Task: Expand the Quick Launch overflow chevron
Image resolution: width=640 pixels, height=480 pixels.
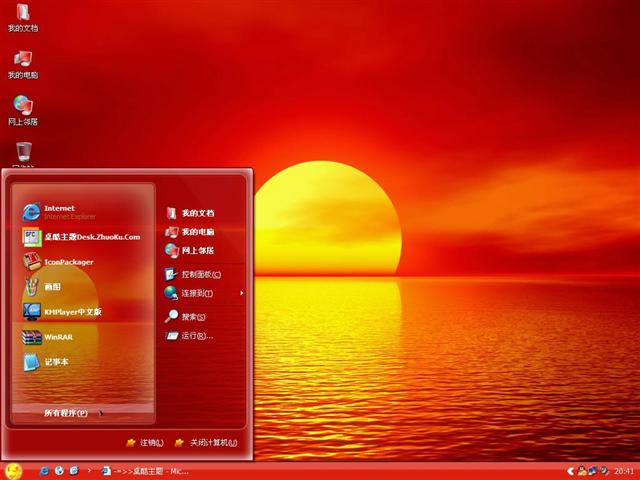Action: 89,470
